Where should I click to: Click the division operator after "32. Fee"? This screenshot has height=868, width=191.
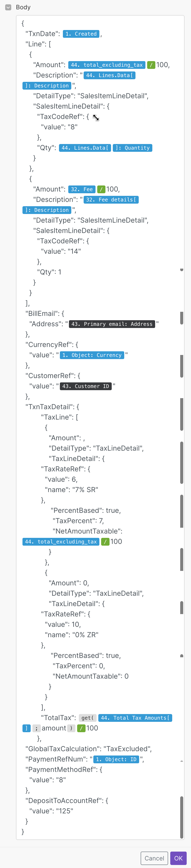pos(101,189)
